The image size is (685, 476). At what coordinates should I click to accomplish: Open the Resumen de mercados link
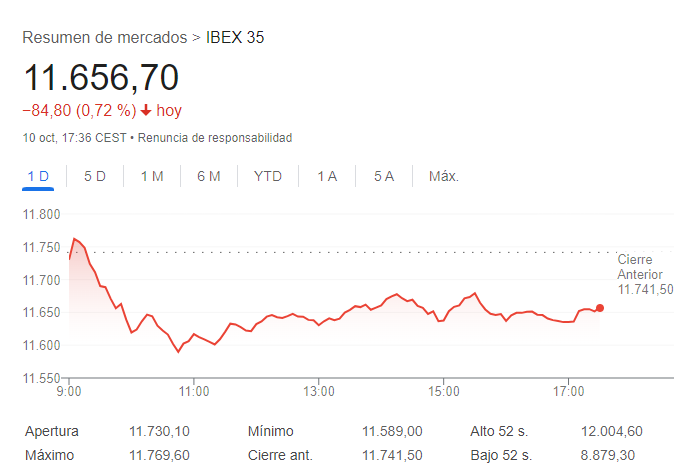[x=104, y=38]
